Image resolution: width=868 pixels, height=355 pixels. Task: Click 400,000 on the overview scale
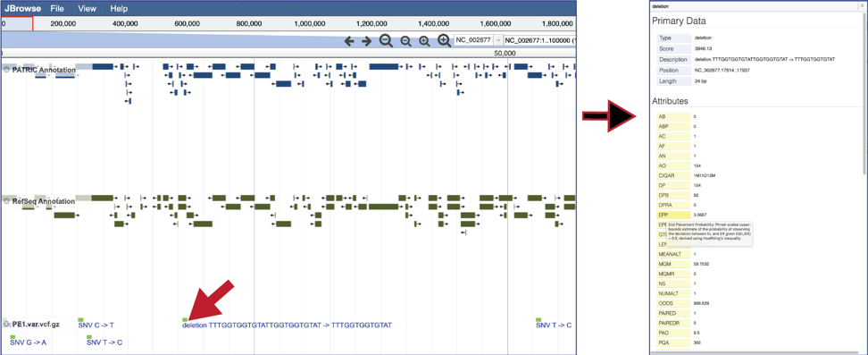(125, 24)
